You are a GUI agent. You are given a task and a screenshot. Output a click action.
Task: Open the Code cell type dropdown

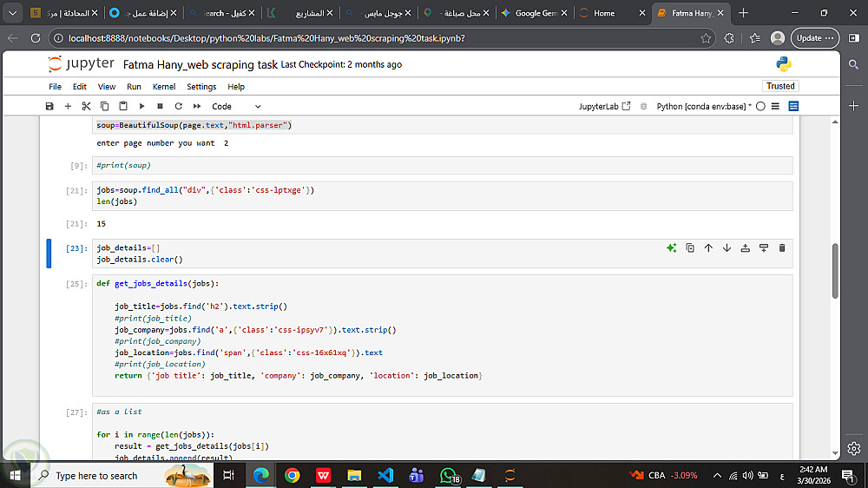(x=235, y=106)
